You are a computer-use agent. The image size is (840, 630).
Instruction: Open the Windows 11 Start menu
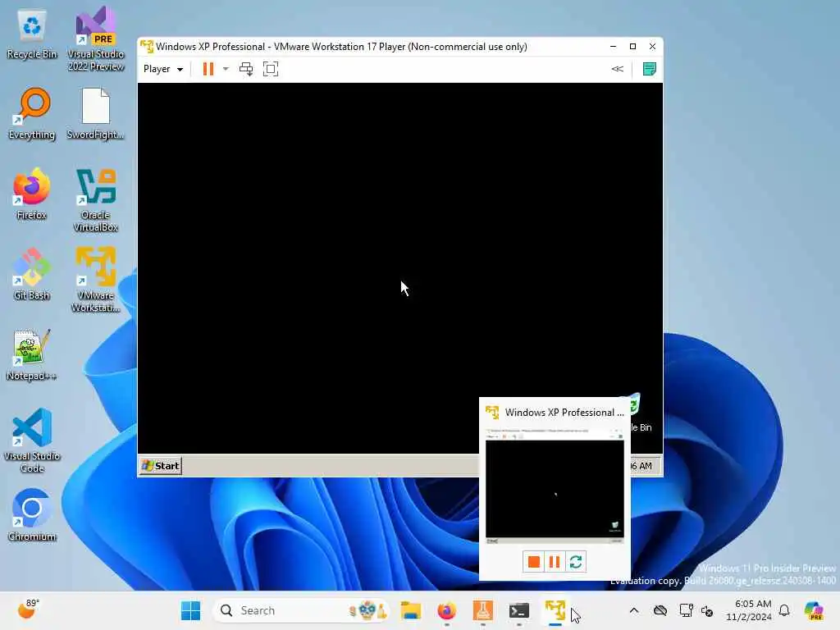click(190, 610)
